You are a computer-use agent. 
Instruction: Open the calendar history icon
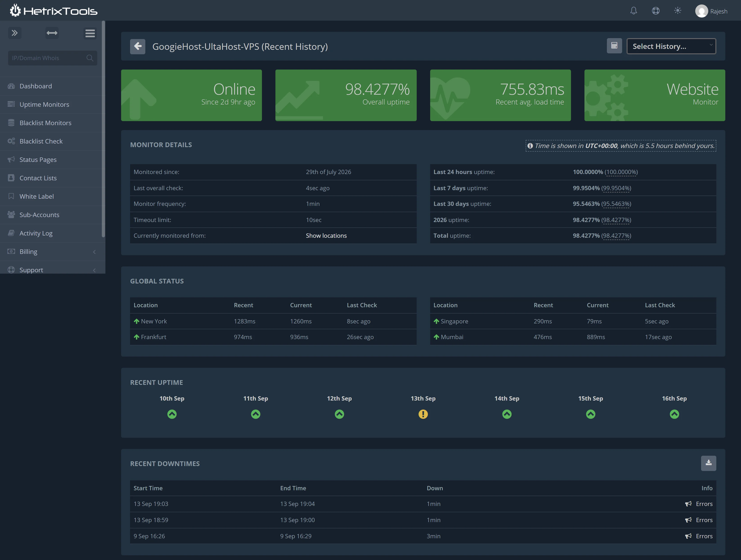pos(614,46)
